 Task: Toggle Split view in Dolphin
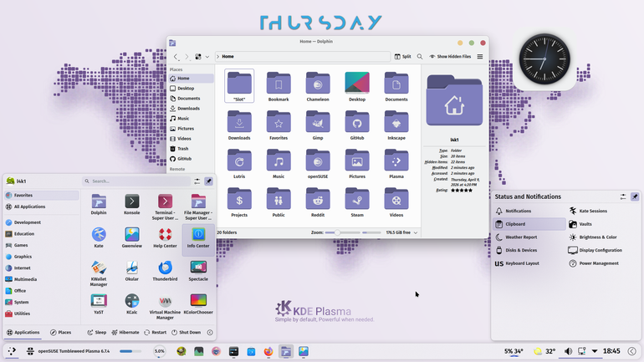402,57
